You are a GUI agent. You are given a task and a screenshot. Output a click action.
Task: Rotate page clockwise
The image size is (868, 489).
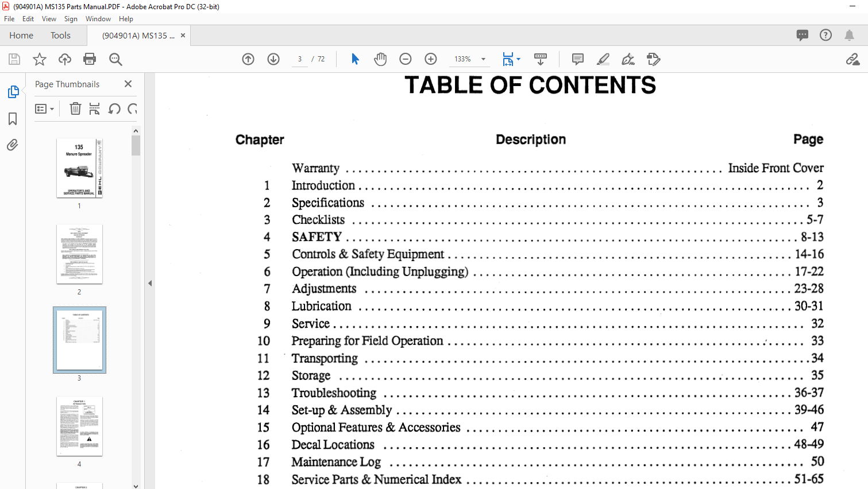click(133, 108)
